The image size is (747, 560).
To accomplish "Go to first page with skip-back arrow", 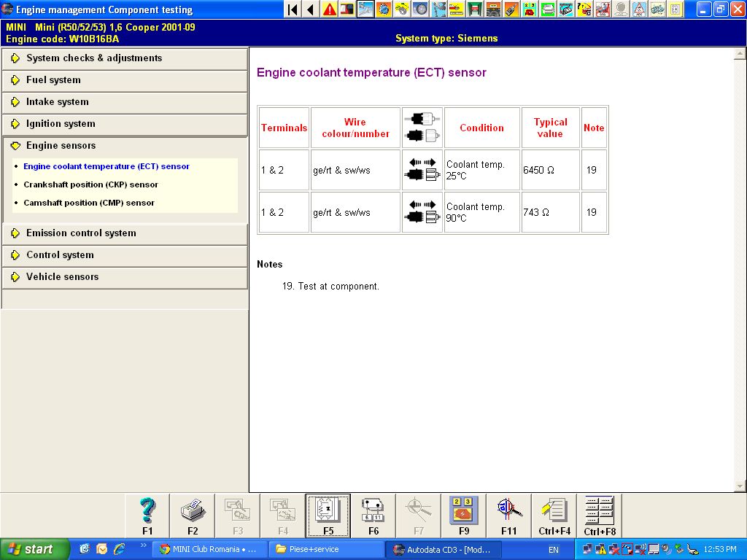I will [293, 9].
